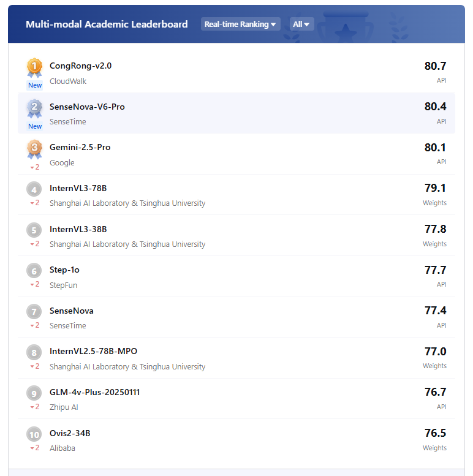This screenshot has height=476, width=473.
Task: Open the Real-time Ranking dropdown
Action: [x=240, y=24]
